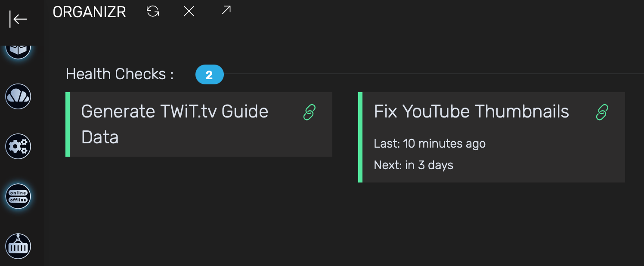
Task: Click the Health Checks section heading
Action: pos(120,74)
